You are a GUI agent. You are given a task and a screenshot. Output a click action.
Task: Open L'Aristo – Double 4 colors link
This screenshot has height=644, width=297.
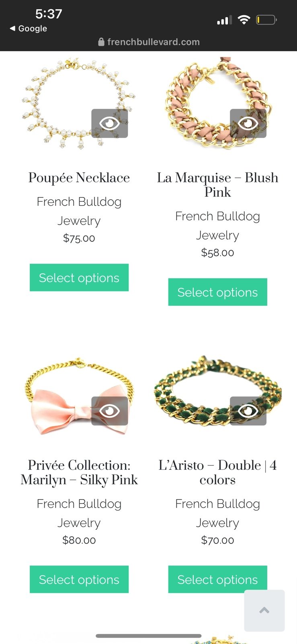coord(217,472)
